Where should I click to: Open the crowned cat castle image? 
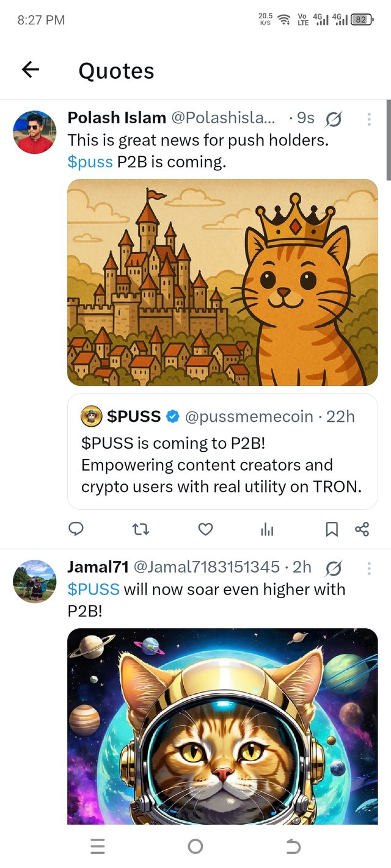tap(222, 282)
